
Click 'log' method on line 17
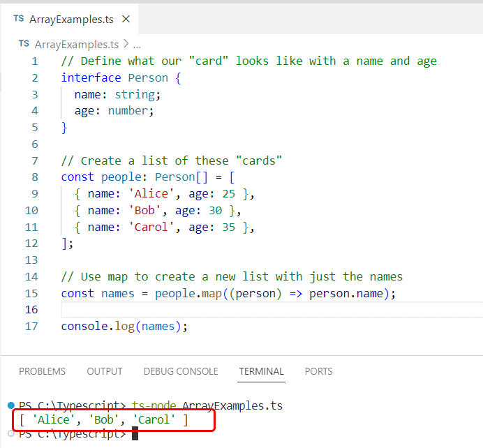tap(125, 327)
